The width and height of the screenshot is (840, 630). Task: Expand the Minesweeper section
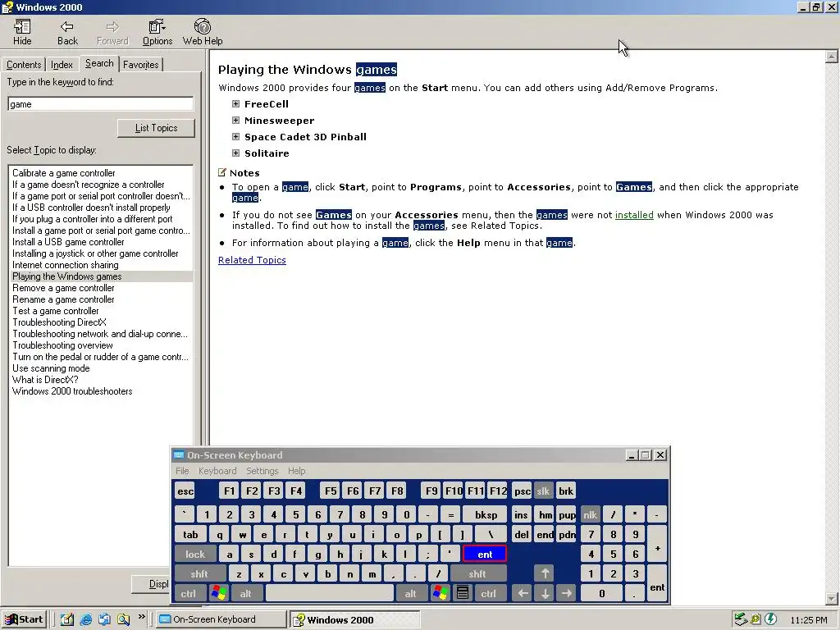(x=235, y=121)
